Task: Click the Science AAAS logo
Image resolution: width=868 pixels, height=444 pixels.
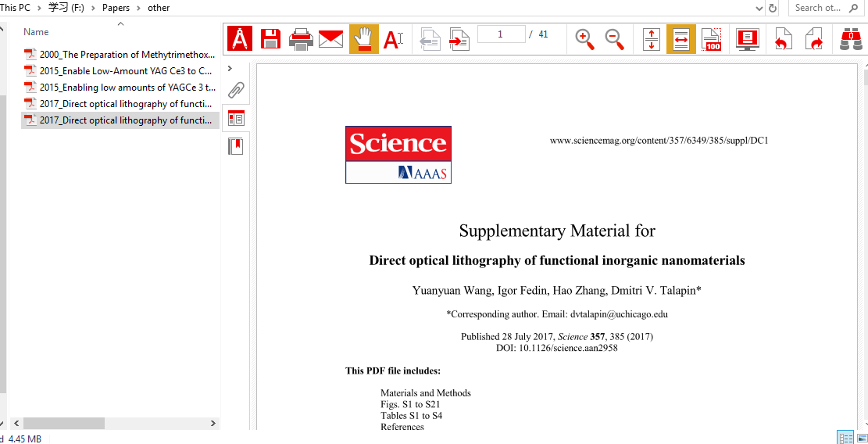Action: pyautogui.click(x=398, y=155)
